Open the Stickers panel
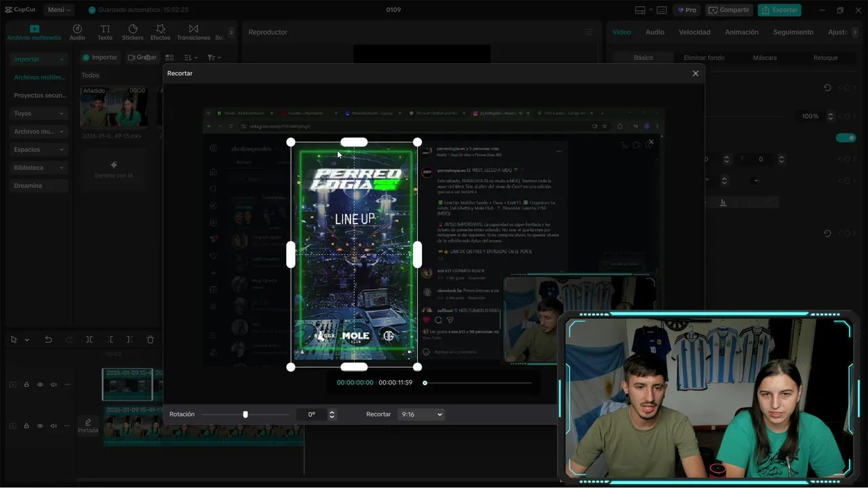The image size is (868, 488). pos(132,32)
